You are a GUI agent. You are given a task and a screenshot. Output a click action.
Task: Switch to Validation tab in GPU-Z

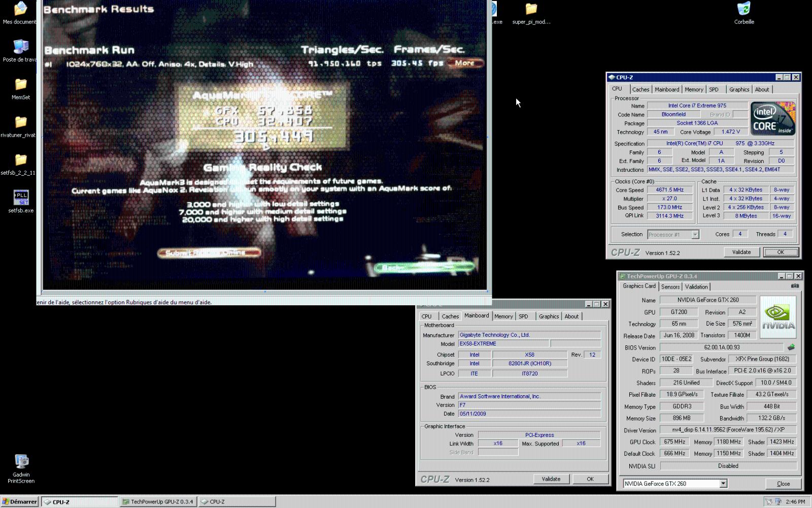tap(696, 287)
